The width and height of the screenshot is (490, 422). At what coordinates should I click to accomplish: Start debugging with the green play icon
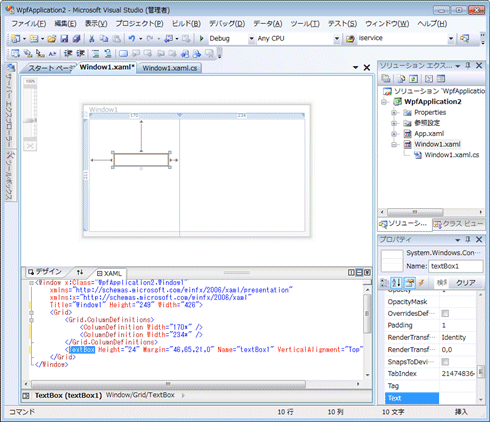(201, 39)
